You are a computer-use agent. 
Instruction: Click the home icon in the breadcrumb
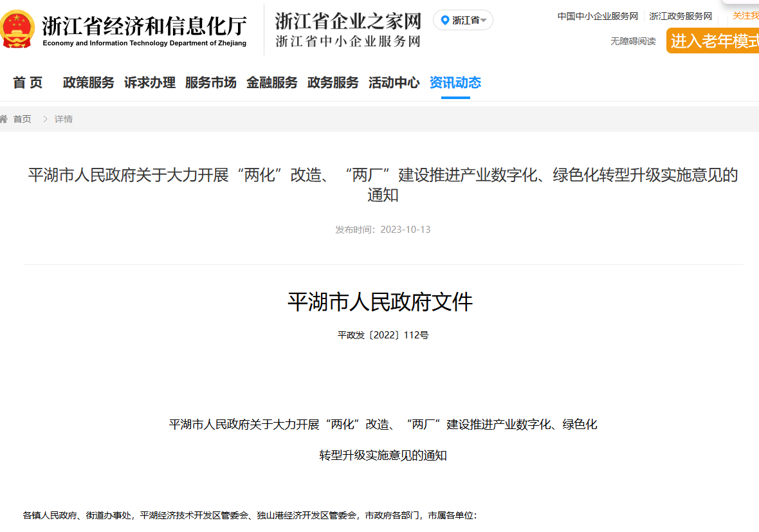tap(5, 118)
